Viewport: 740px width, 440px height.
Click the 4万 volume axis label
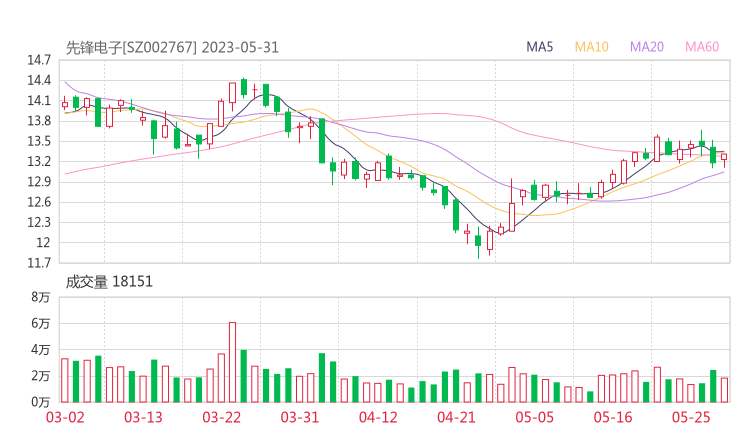click(41, 350)
